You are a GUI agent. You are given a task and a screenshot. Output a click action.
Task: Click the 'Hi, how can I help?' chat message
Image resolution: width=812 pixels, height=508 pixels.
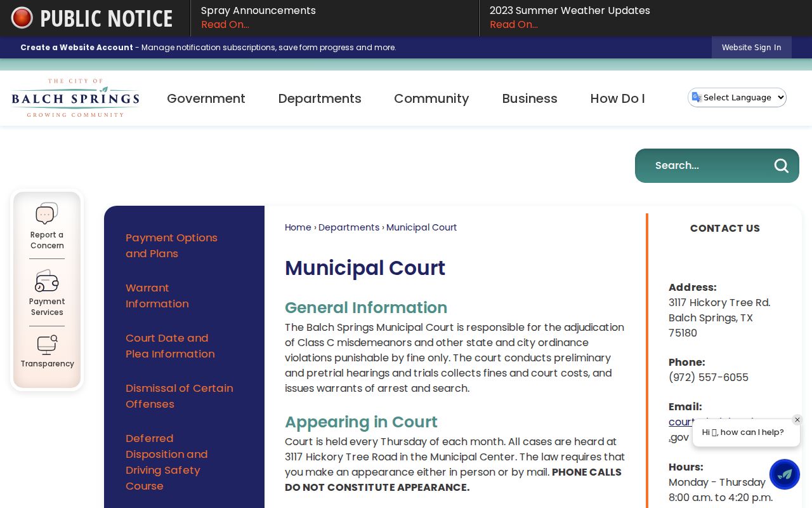click(x=743, y=432)
